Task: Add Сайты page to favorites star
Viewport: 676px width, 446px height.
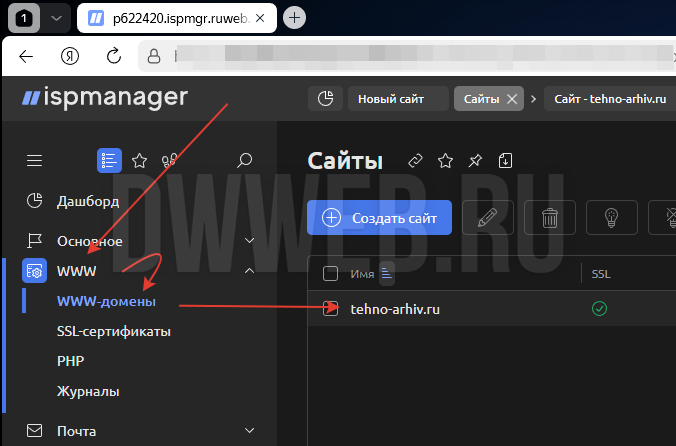Action: coord(445,161)
